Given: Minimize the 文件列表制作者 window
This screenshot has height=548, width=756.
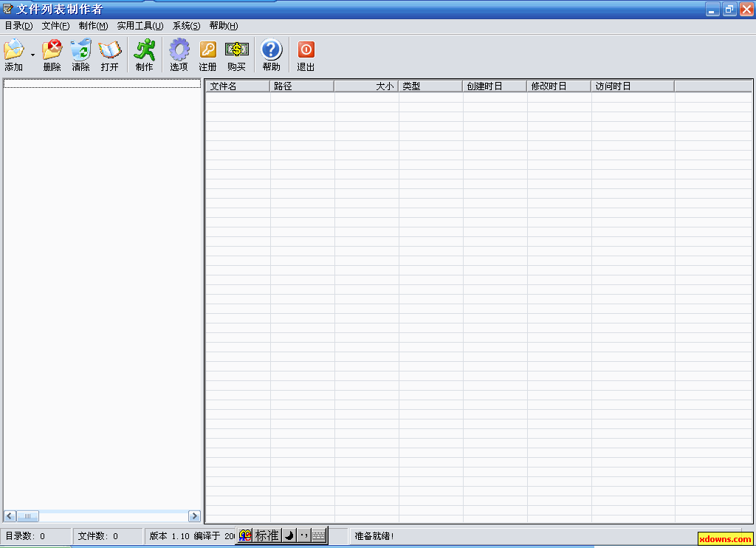Looking at the screenshot, I should 712,9.
